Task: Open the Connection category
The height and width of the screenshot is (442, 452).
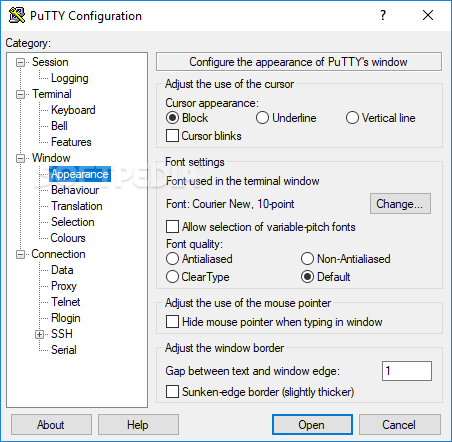Action: point(58,254)
